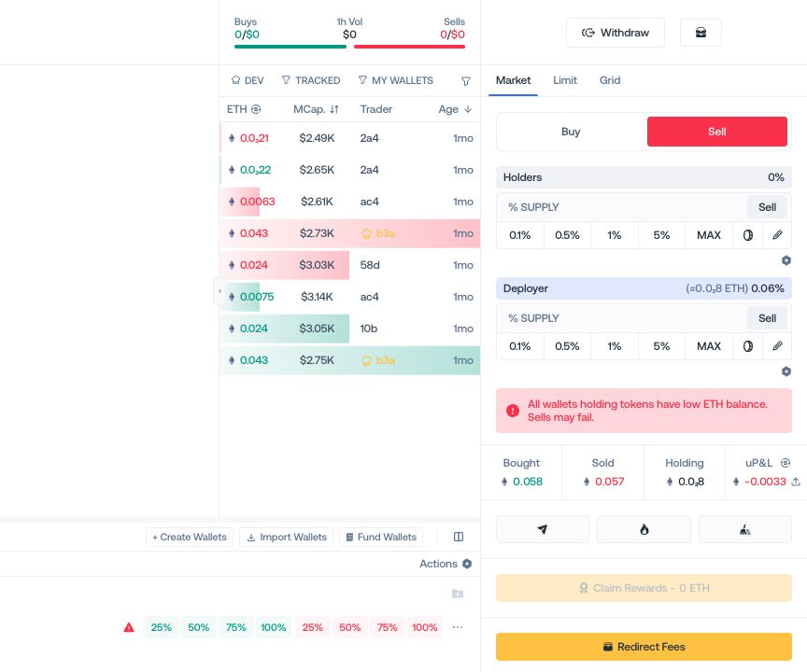
Task: Click the share icon beside uP&L value
Action: pos(796,482)
